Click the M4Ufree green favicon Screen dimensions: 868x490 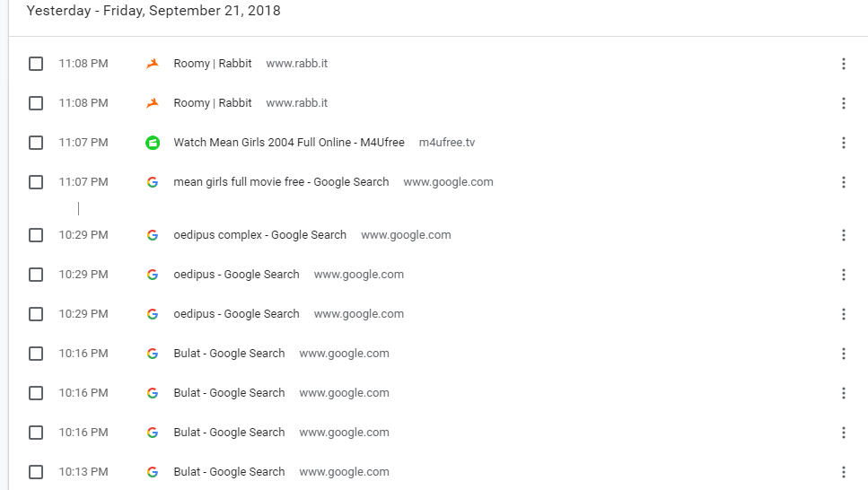coord(153,143)
